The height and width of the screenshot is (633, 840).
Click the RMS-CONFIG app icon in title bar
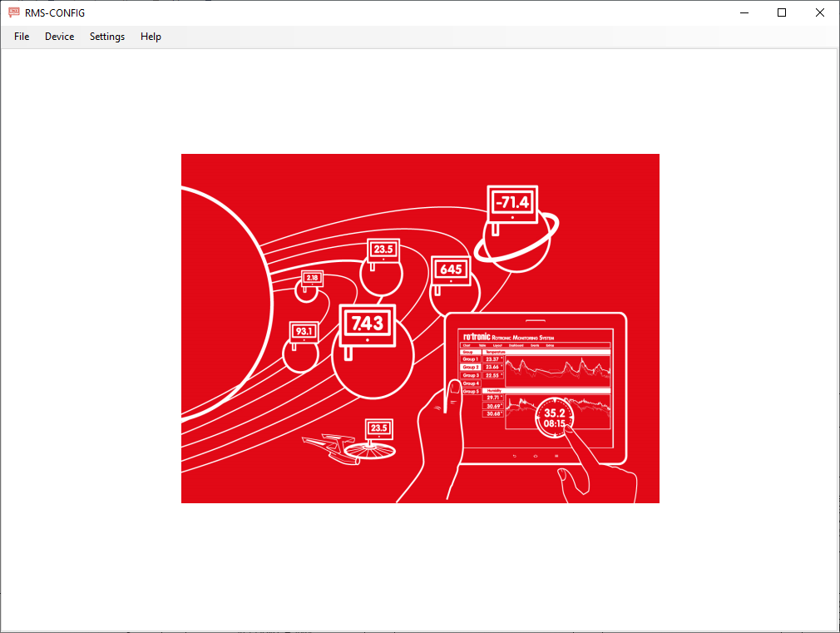click(x=14, y=12)
